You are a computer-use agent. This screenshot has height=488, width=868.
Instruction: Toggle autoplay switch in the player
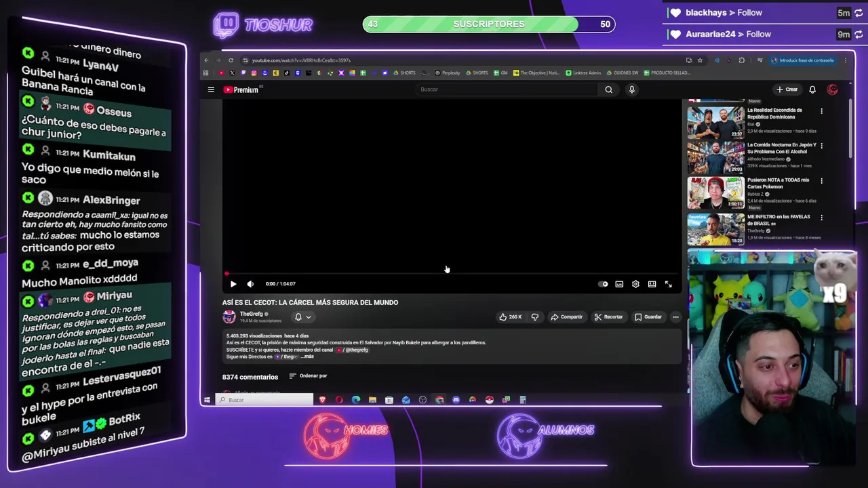(x=603, y=284)
